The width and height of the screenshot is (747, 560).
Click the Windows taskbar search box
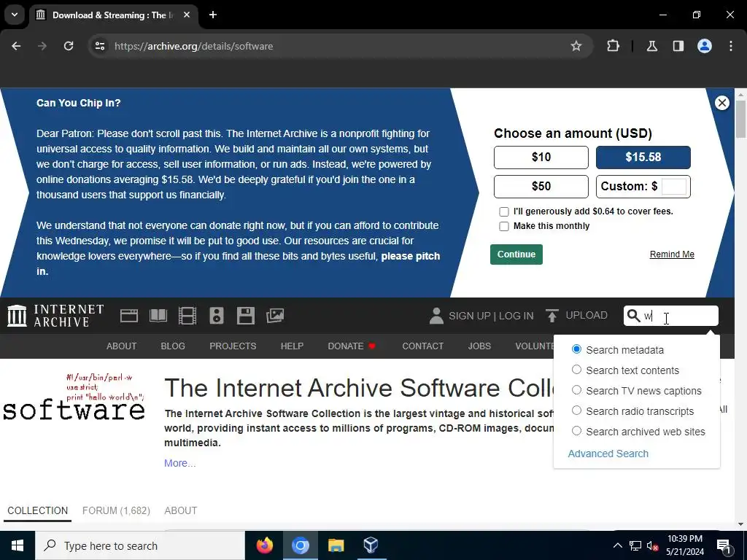(x=140, y=545)
